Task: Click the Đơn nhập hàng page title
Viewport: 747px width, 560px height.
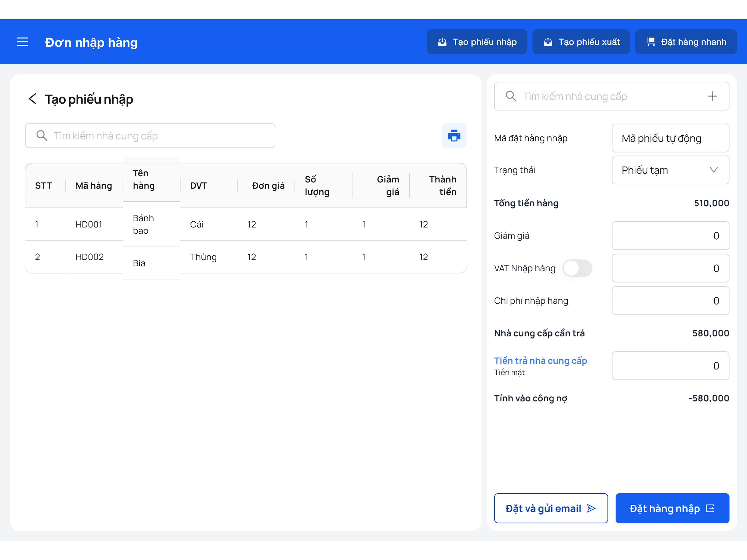Action: 91,43
